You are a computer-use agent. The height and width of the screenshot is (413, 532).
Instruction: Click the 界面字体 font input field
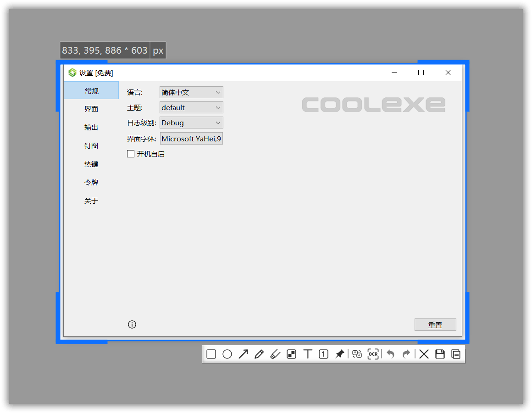click(191, 138)
